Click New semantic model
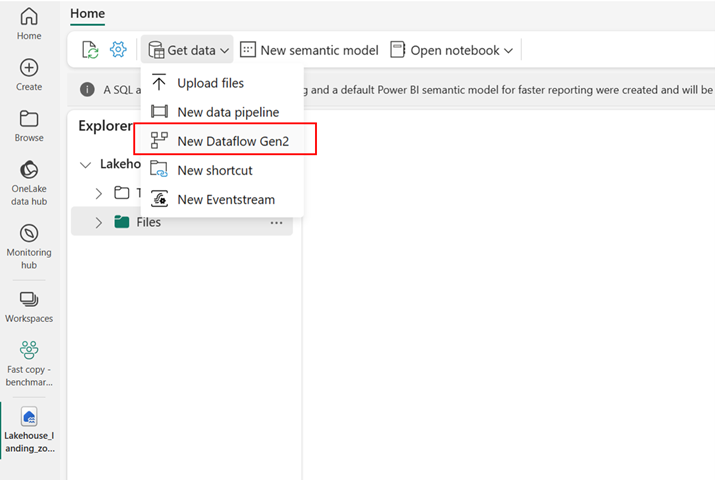 [309, 50]
